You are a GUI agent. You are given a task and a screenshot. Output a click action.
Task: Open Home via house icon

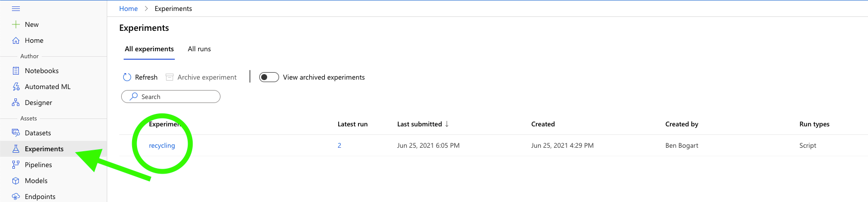pos(16,40)
